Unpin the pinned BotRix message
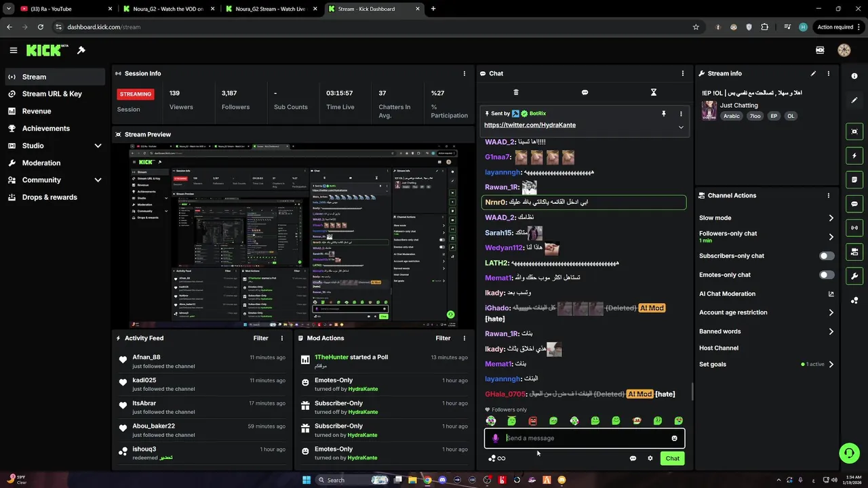The image size is (868, 488). click(664, 114)
